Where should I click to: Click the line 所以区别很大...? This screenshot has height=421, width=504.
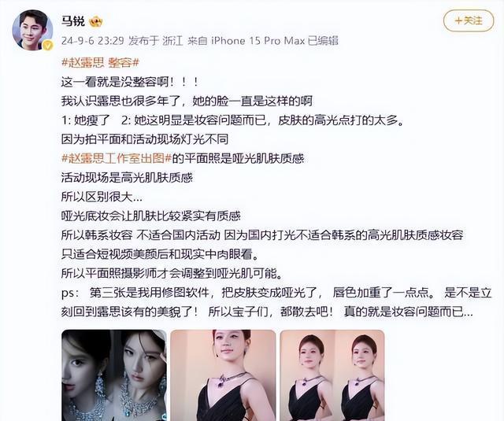tap(102, 197)
